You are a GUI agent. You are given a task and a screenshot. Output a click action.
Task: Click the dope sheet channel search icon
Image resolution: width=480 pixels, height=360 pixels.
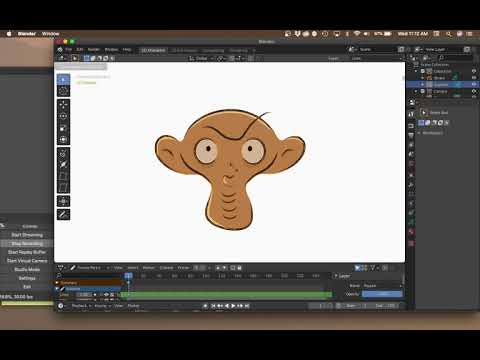pyautogui.click(x=59, y=276)
